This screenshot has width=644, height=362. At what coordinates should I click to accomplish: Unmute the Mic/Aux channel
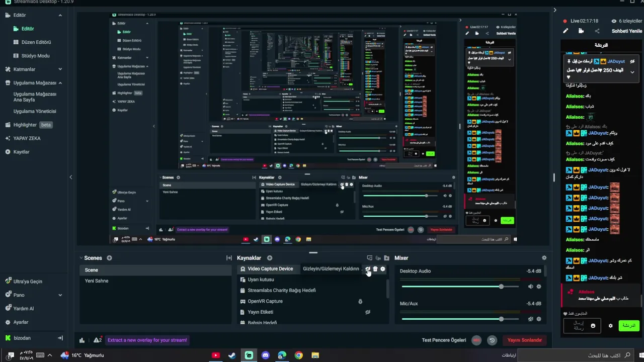pos(530,319)
